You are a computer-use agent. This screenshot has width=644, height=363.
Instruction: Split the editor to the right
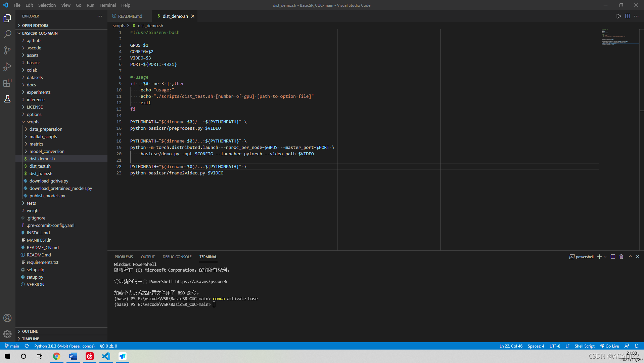click(x=628, y=16)
